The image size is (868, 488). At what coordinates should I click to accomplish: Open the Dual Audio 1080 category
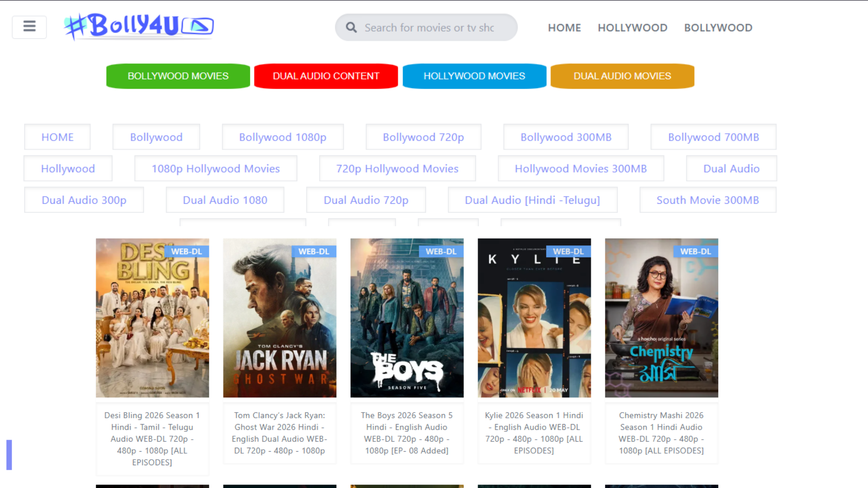(225, 200)
